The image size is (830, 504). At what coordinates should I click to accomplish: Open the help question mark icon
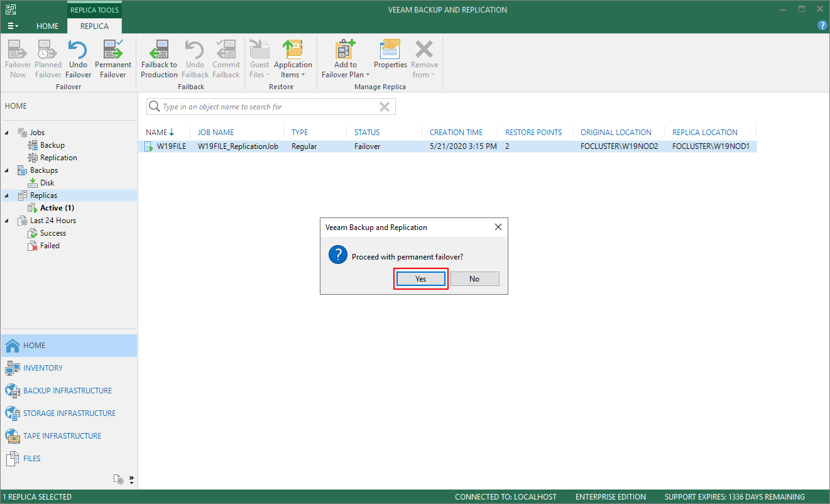(x=822, y=26)
